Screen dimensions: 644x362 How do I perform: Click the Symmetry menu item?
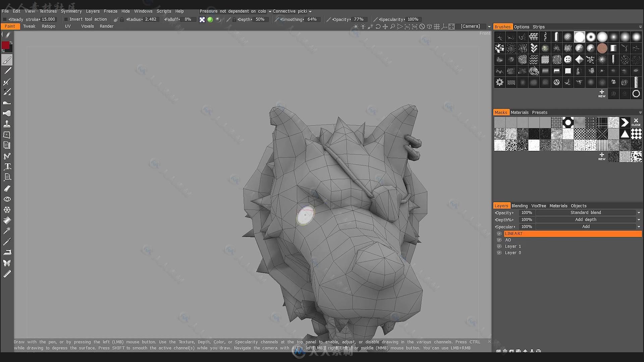[71, 11]
